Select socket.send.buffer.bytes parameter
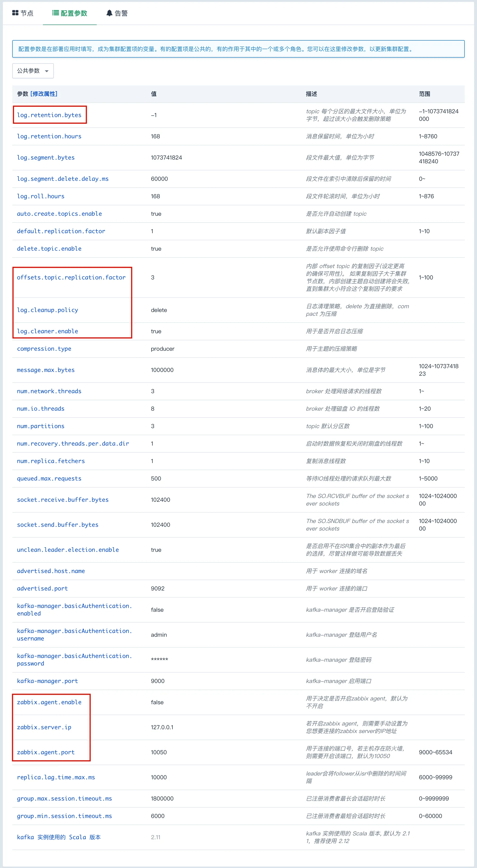Image resolution: width=477 pixels, height=868 pixels. pos(58,525)
